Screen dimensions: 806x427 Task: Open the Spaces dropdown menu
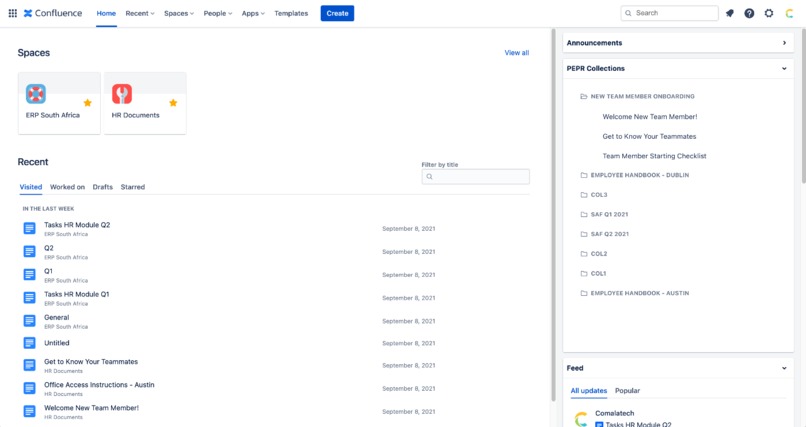pos(179,13)
